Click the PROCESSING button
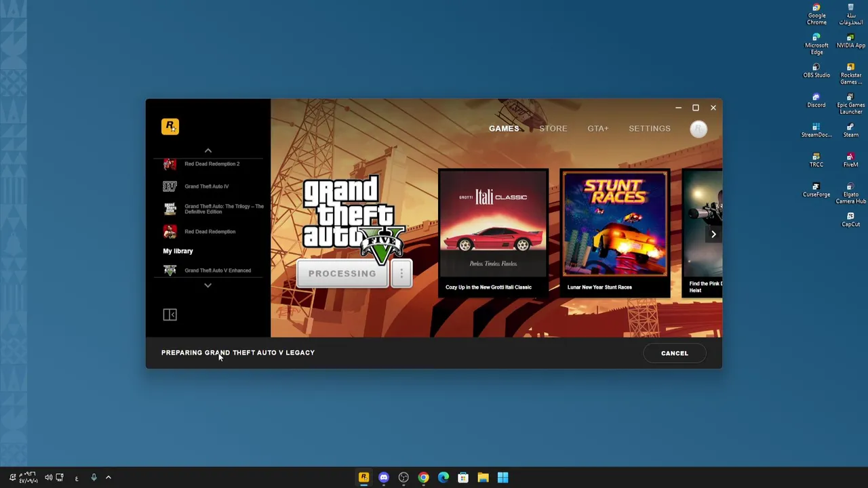Screen dimensions: 868x488 [x=342, y=274]
